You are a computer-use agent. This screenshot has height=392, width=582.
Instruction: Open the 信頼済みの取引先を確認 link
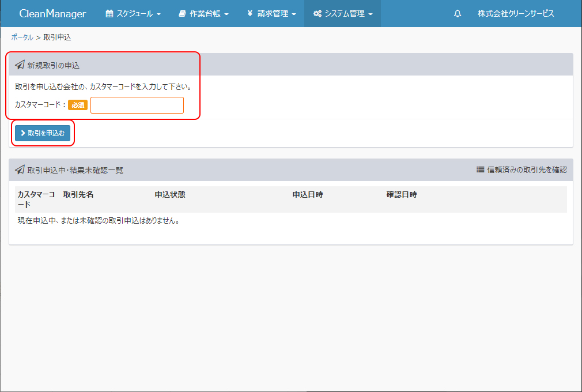click(527, 169)
